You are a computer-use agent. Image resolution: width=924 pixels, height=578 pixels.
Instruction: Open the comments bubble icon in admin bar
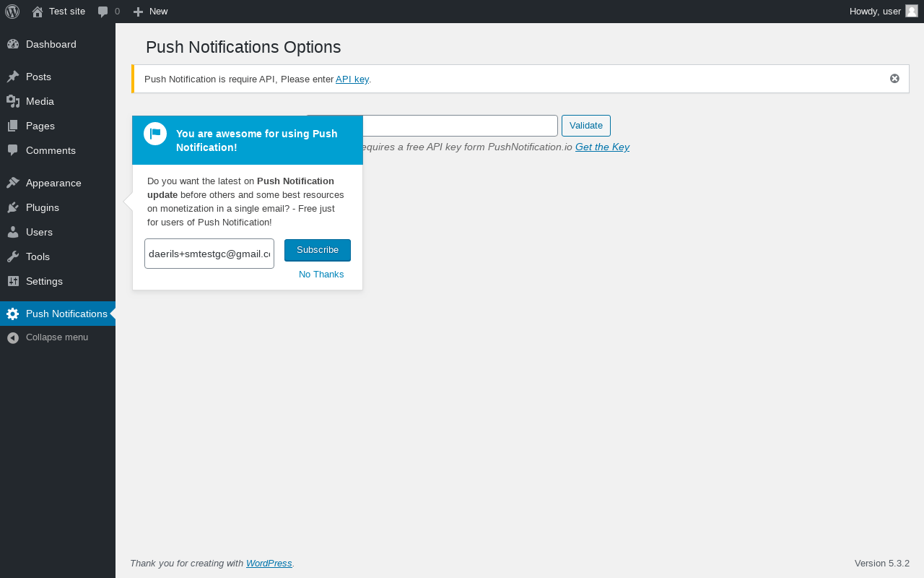click(x=103, y=12)
